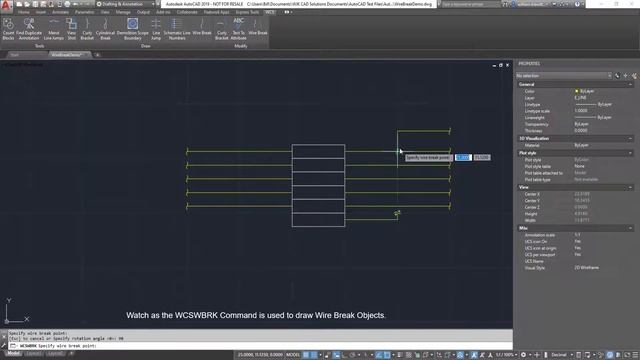The width and height of the screenshot is (640, 360).
Task: Open the Insert ribbon tab
Action: pos(40,12)
